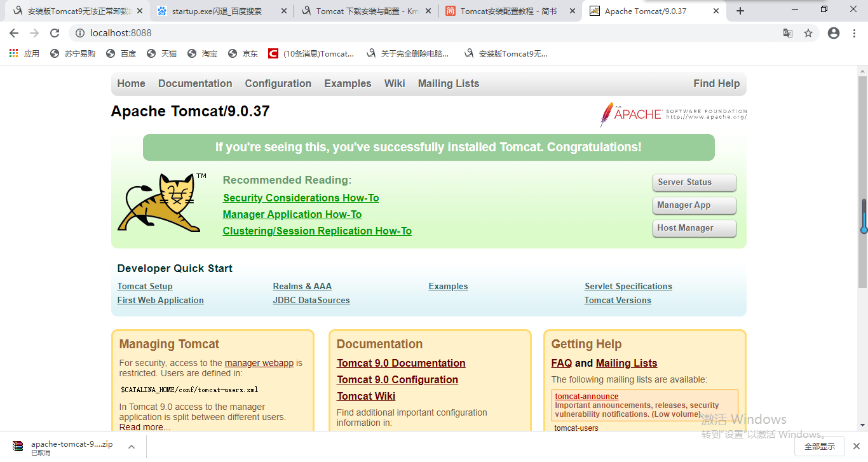Open the Security Considerations How-To link
This screenshot has width=868, height=462.
301,198
